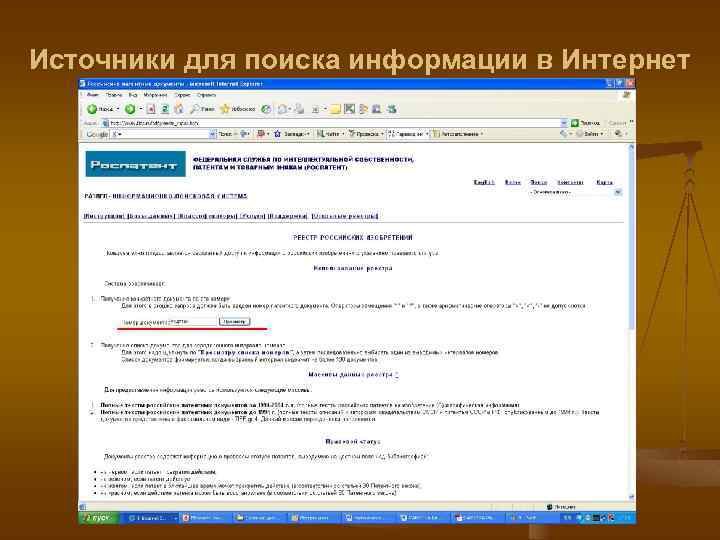Image resolution: width=720 pixels, height=540 pixels.
Task: Go to Home page icon
Action: click(x=179, y=109)
